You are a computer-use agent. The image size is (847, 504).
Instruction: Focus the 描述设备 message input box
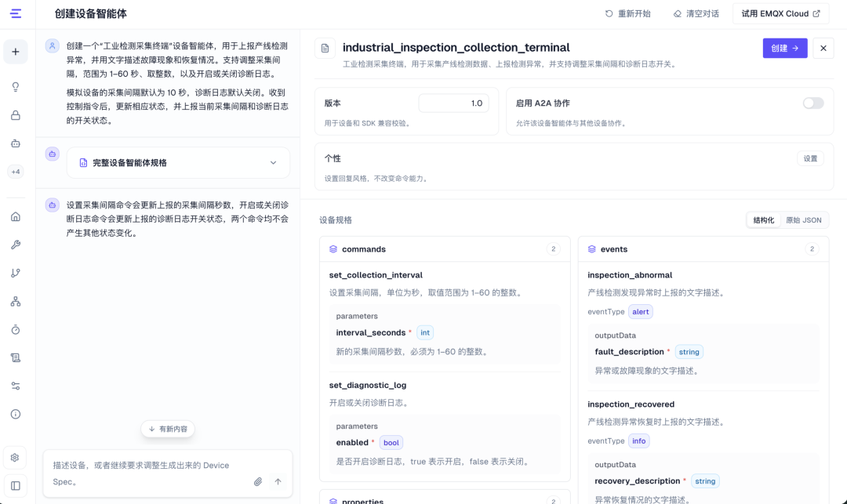148,473
